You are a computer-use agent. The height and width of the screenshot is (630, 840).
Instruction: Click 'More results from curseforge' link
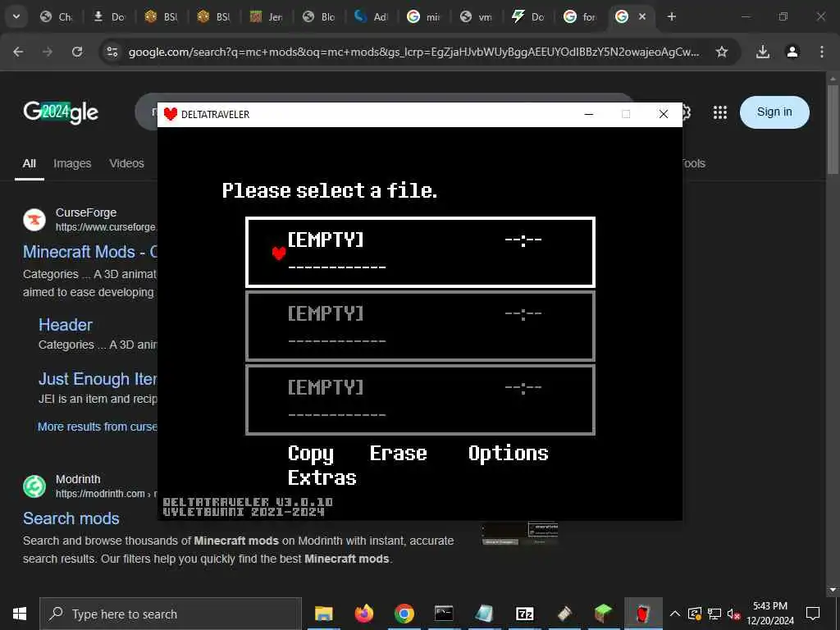[x=98, y=427]
